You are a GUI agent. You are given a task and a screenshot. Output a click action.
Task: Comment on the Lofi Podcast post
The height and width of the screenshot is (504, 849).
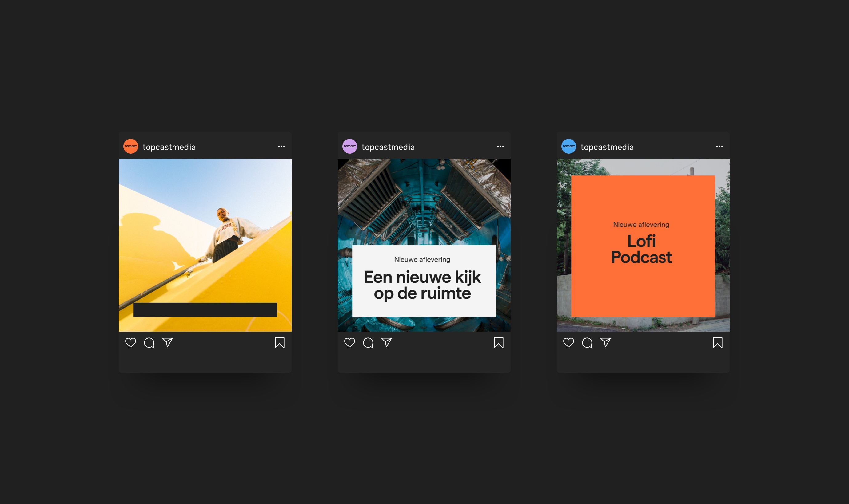[587, 343]
